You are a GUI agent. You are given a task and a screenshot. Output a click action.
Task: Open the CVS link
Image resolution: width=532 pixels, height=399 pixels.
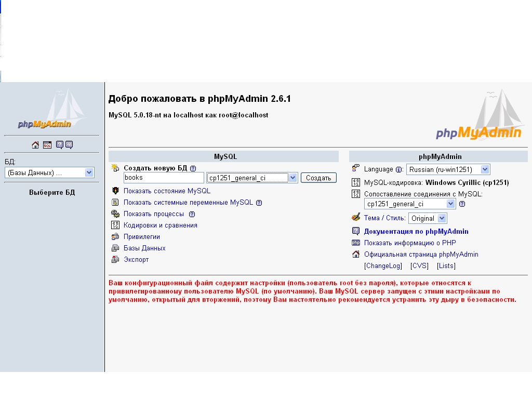419,265
